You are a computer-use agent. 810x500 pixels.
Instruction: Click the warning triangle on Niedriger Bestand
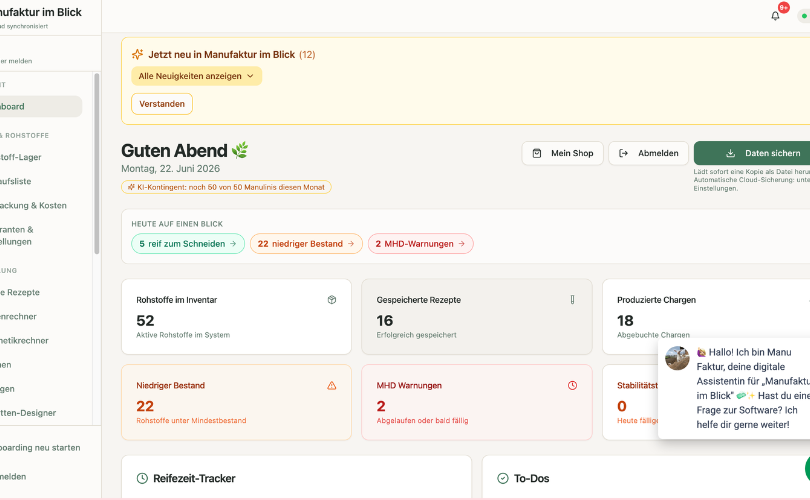[x=332, y=385]
